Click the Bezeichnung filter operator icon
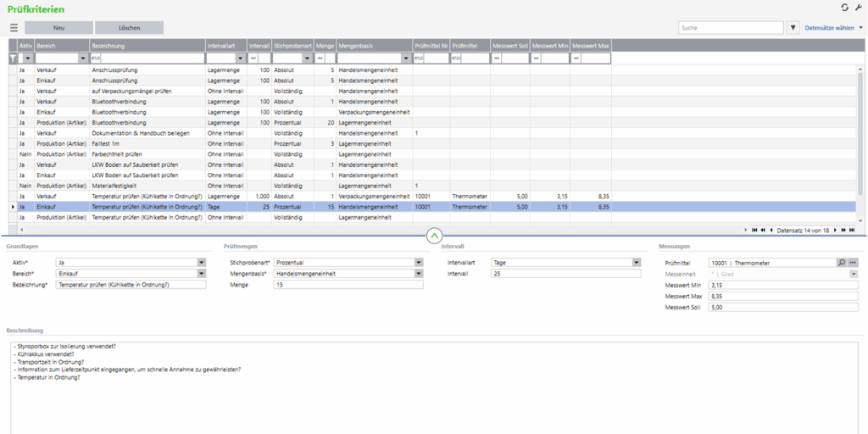This screenshot has width=868, height=434. pyautogui.click(x=96, y=58)
